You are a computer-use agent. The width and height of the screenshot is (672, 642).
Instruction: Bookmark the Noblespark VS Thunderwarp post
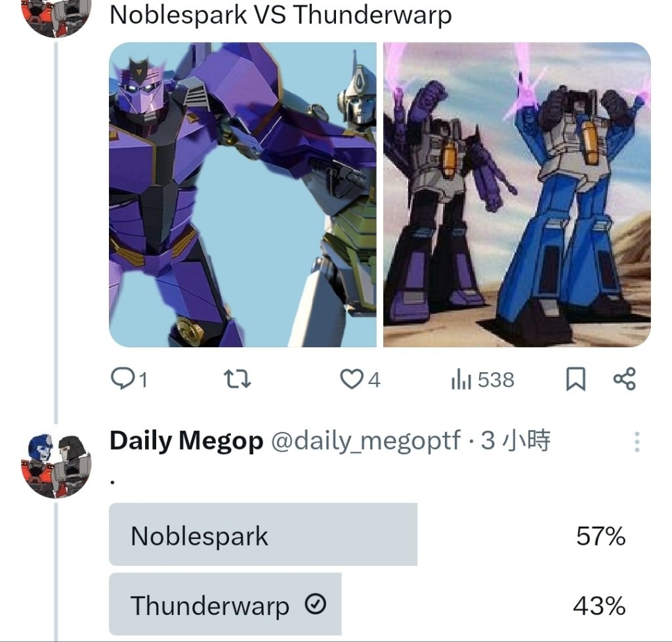576,379
